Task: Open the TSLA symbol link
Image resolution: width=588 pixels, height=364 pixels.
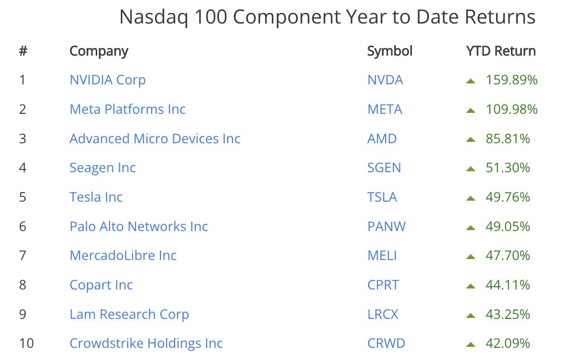Action: (x=382, y=197)
